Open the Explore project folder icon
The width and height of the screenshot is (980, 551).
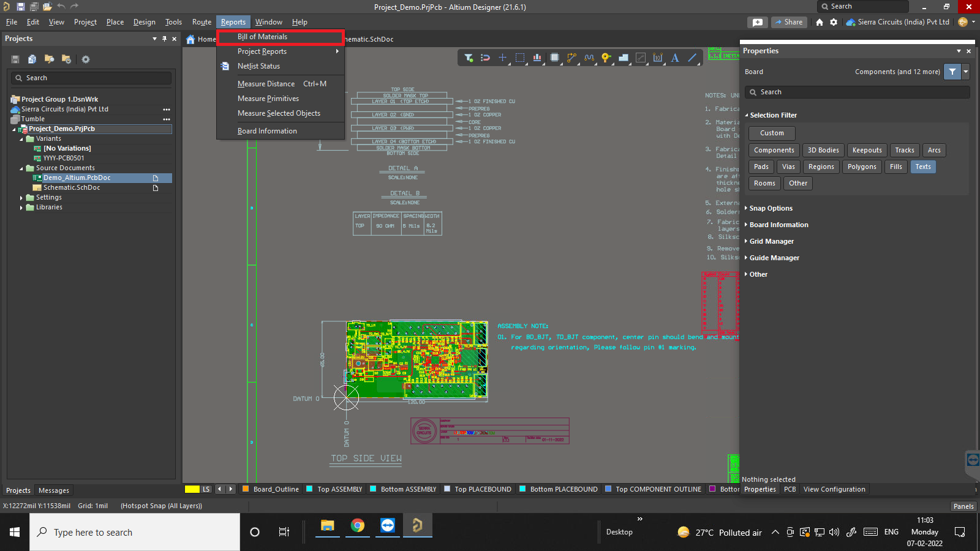[49, 59]
